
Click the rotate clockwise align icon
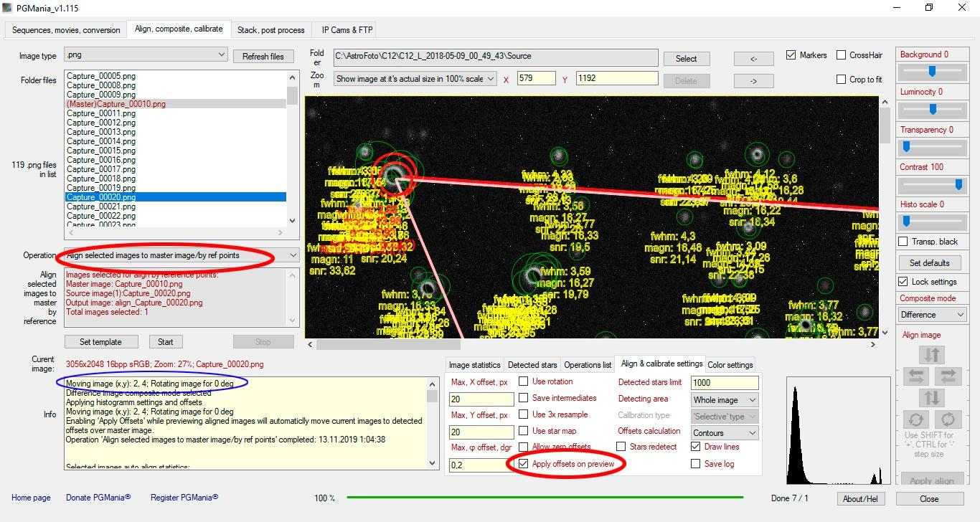948,419
